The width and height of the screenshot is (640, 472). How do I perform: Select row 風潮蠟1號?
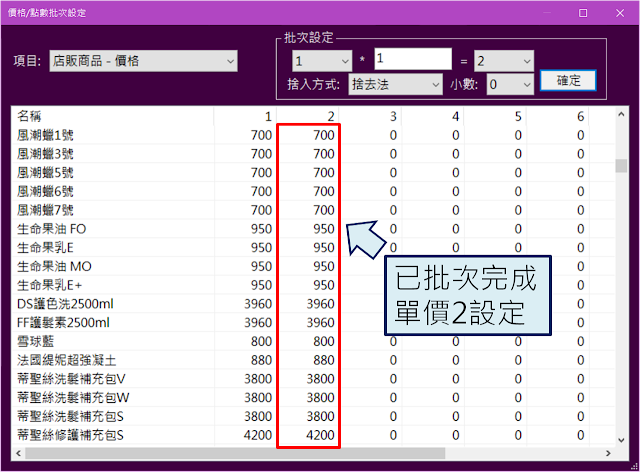coord(313,135)
